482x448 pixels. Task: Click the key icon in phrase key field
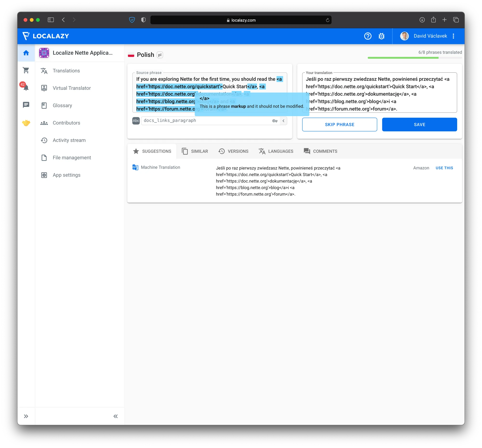(x=274, y=121)
